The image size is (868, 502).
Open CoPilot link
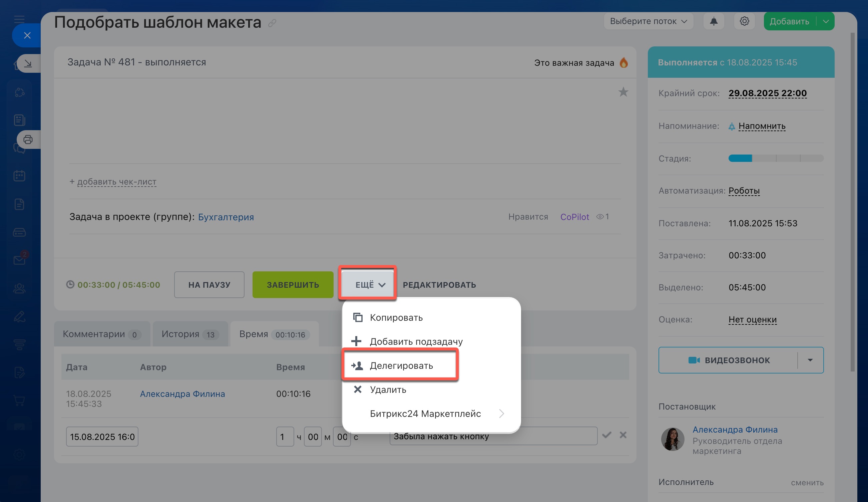[574, 217]
